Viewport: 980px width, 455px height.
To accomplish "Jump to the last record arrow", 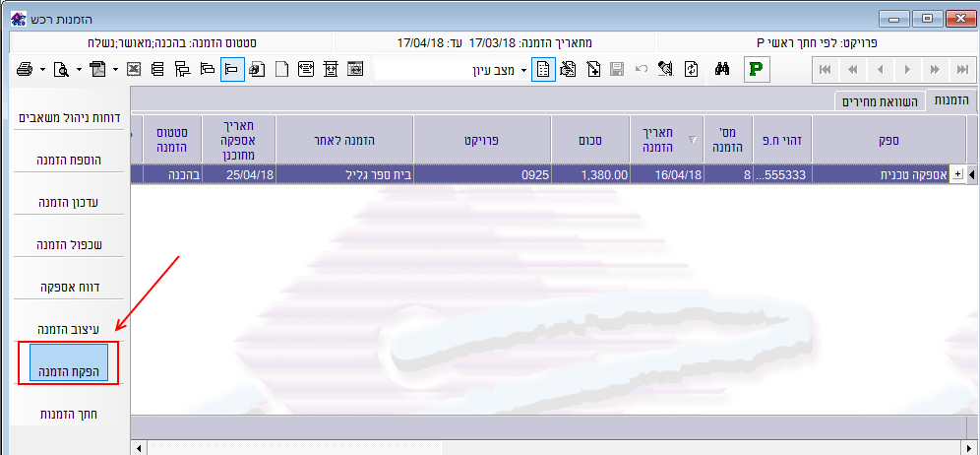I will [961, 69].
